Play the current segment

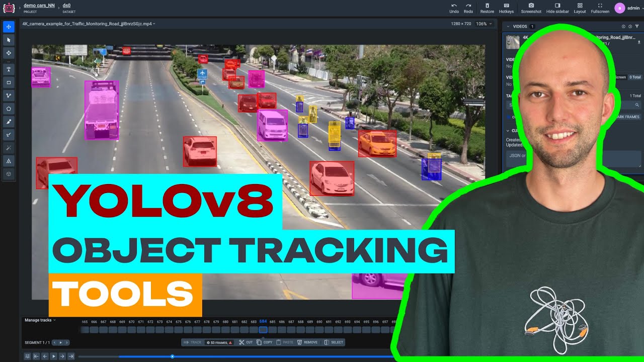click(x=61, y=342)
